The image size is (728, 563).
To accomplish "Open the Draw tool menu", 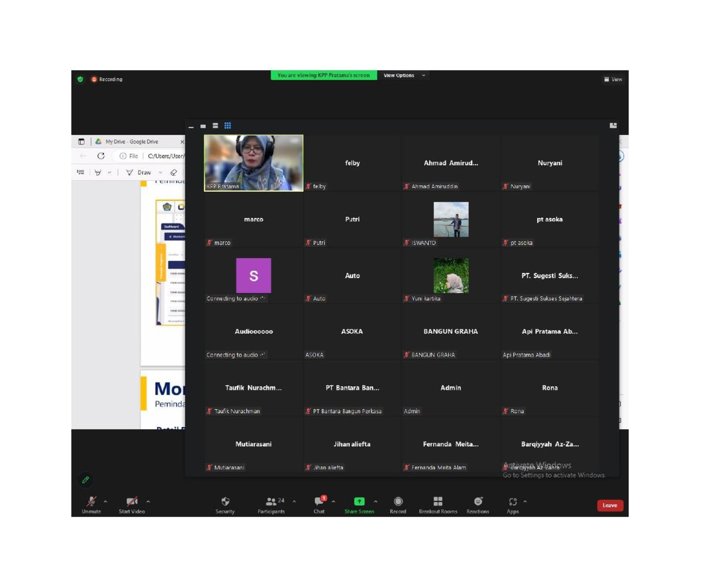I will coord(144,173).
